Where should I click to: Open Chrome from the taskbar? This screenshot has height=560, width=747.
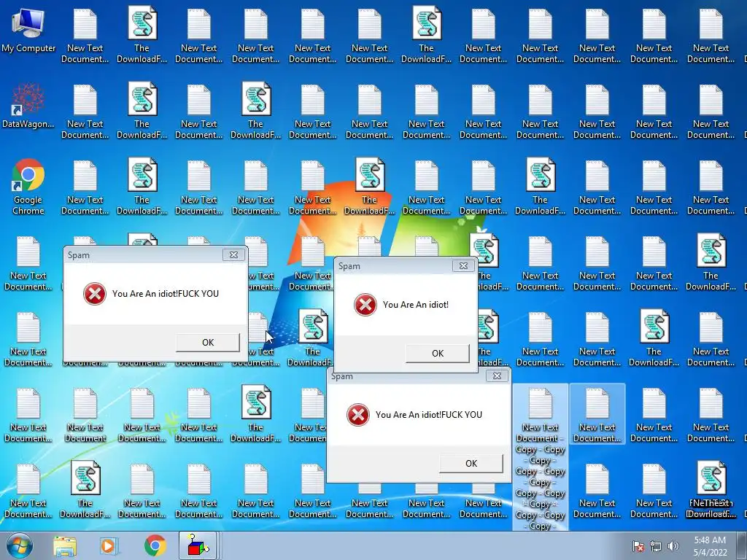coord(155,545)
